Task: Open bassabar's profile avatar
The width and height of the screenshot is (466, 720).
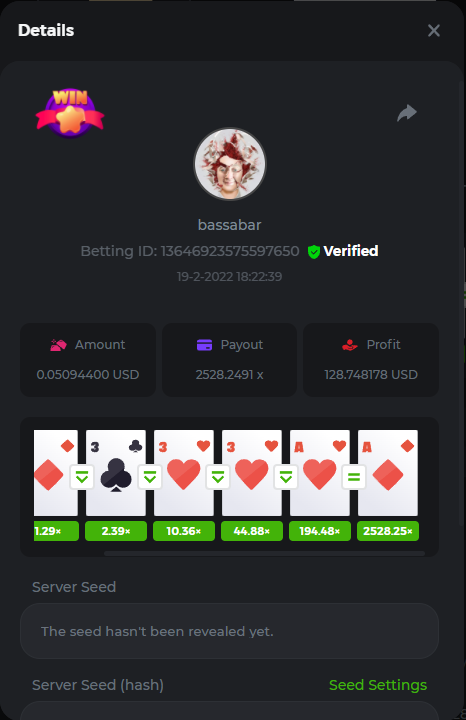Action: pos(230,164)
